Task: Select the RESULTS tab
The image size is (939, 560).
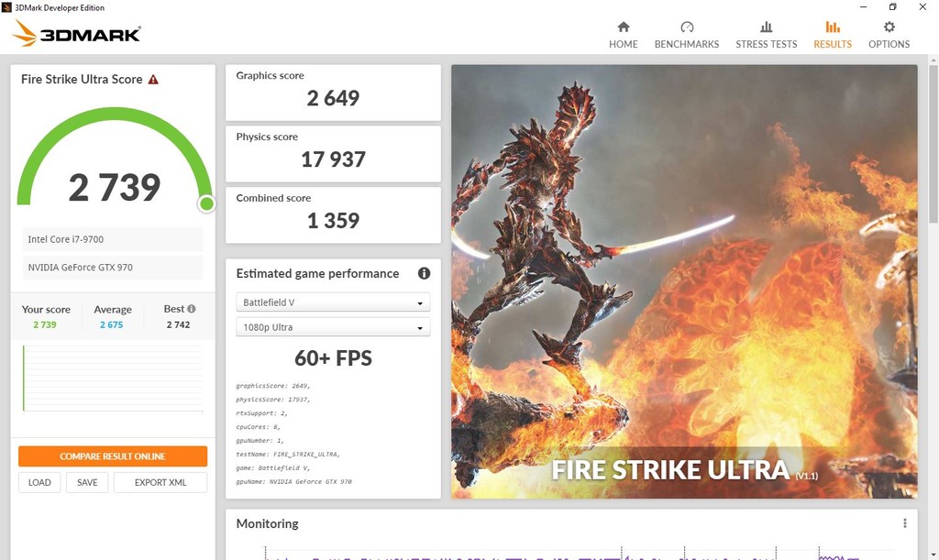Action: point(833,35)
